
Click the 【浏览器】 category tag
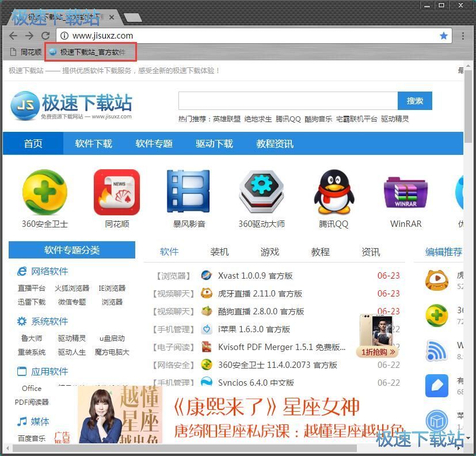pos(173,276)
